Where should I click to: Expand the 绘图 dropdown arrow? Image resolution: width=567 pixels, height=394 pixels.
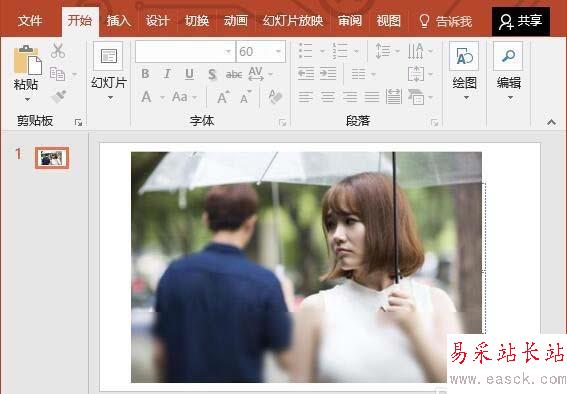[466, 98]
